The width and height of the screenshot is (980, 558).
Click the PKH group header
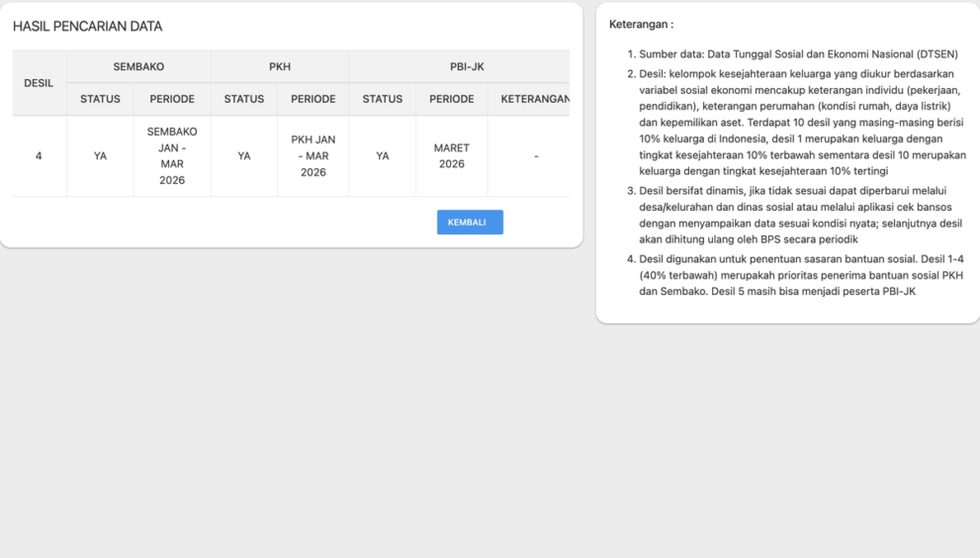tap(280, 66)
